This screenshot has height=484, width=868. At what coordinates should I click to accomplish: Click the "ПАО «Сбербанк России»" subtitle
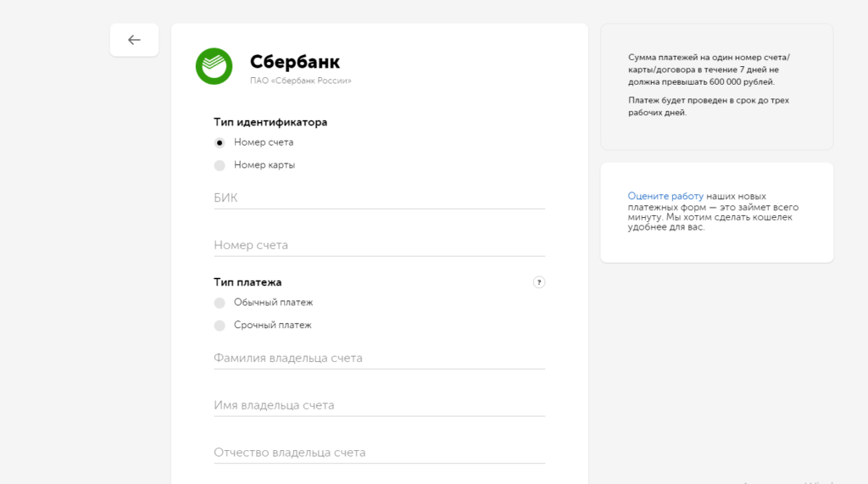pos(300,81)
